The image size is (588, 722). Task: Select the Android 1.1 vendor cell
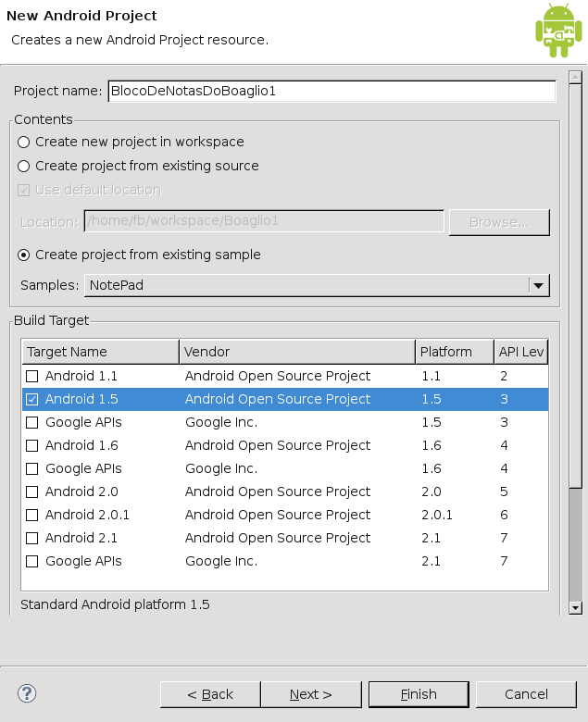click(278, 376)
